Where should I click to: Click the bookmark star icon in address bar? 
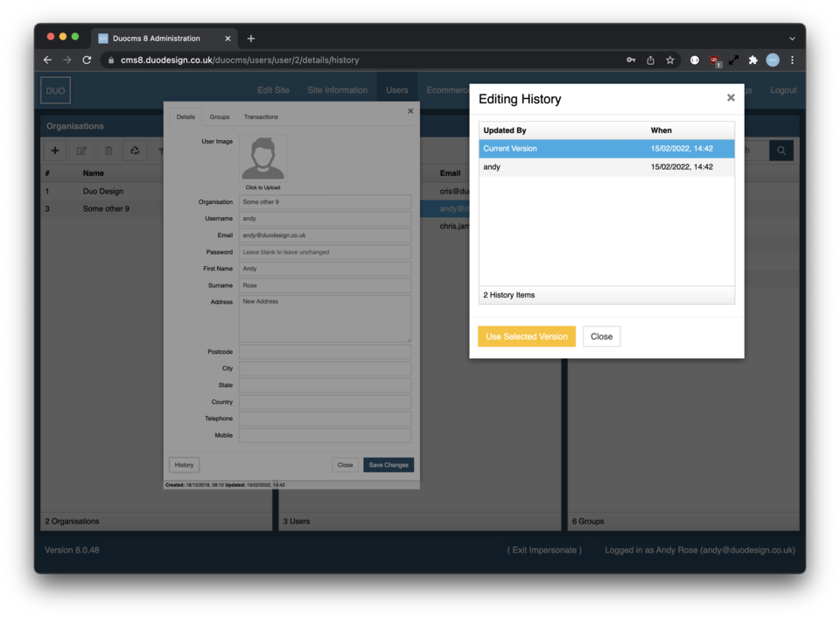point(670,60)
